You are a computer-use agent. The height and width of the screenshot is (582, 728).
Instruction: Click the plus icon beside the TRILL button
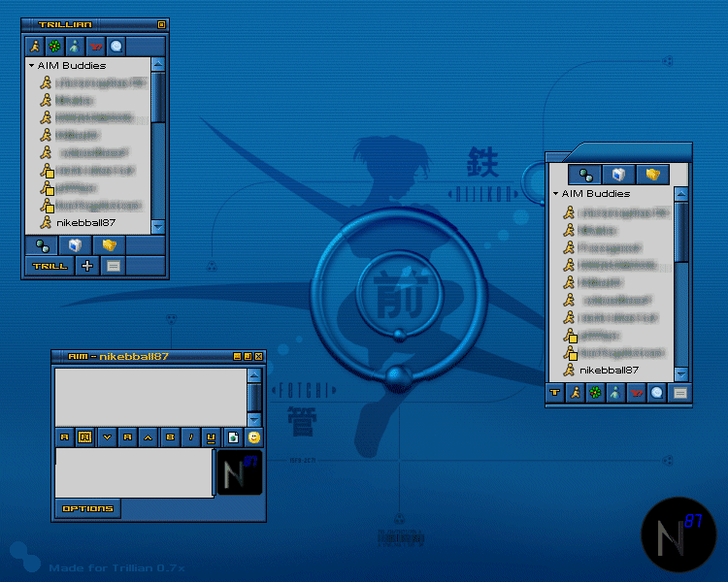(x=87, y=266)
